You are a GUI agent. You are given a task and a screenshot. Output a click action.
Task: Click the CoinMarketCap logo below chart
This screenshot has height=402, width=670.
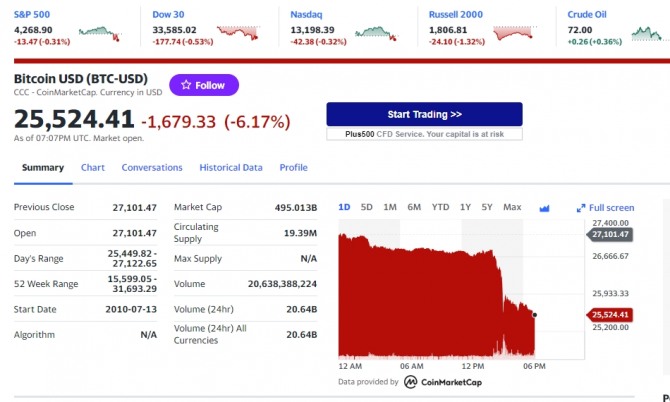(443, 382)
